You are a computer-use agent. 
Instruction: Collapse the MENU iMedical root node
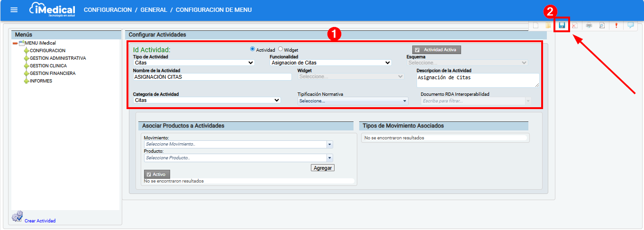click(15, 43)
